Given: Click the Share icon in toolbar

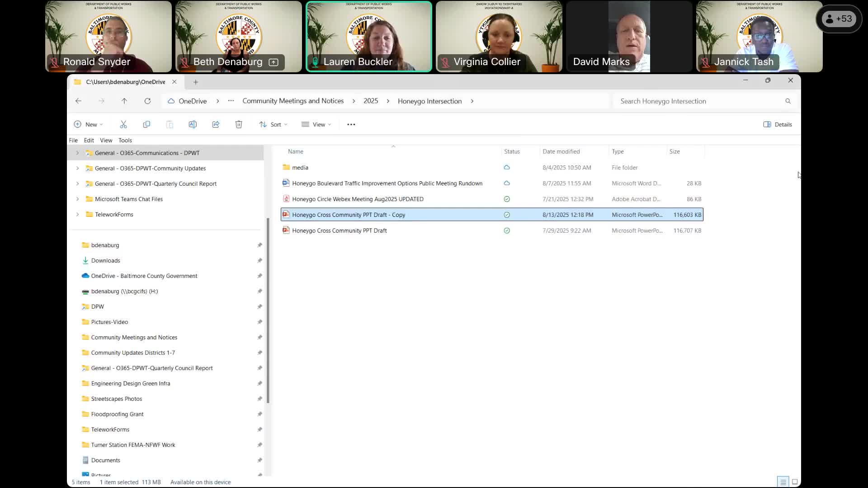Looking at the screenshot, I should [216, 124].
